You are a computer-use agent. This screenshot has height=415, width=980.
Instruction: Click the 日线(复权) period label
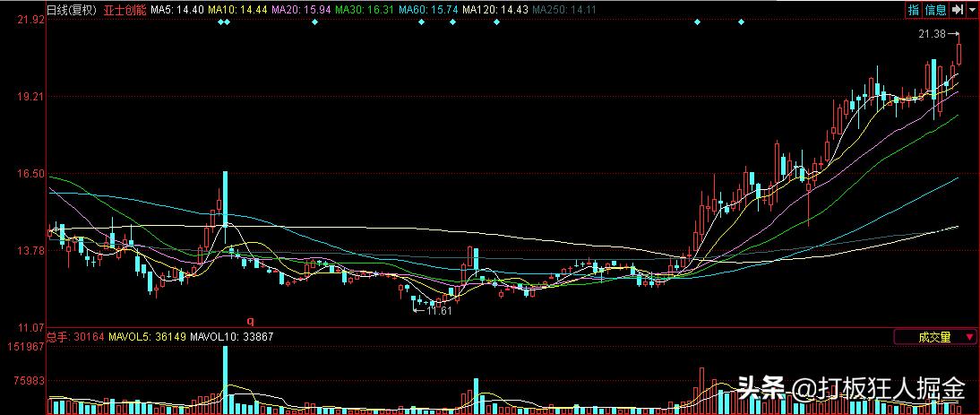[73, 10]
